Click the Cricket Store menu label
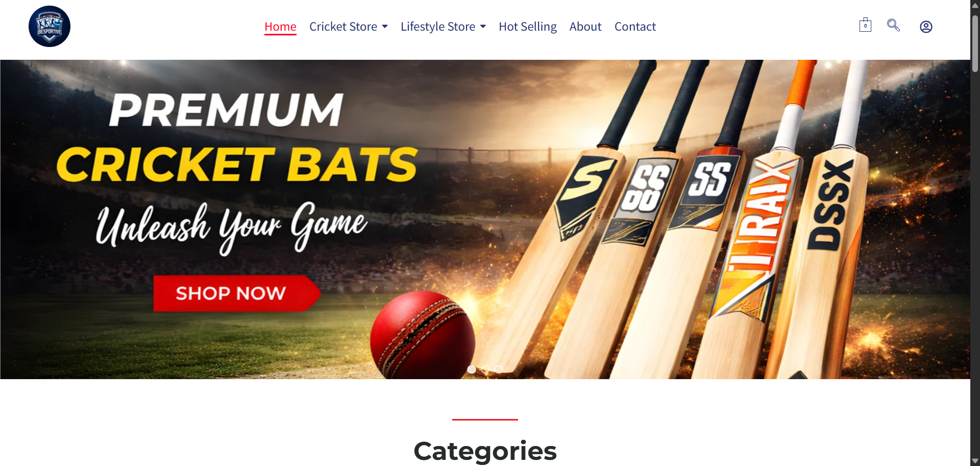Image resolution: width=980 pixels, height=466 pixels. coord(343,27)
